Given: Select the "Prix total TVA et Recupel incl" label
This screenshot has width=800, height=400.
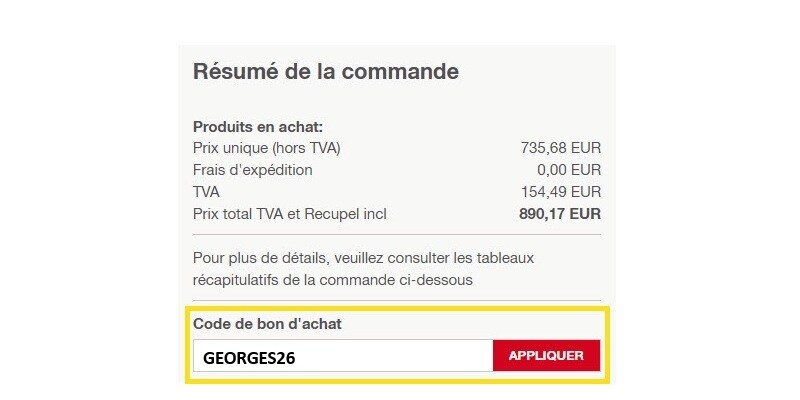Looking at the screenshot, I should pyautogui.click(x=290, y=214).
